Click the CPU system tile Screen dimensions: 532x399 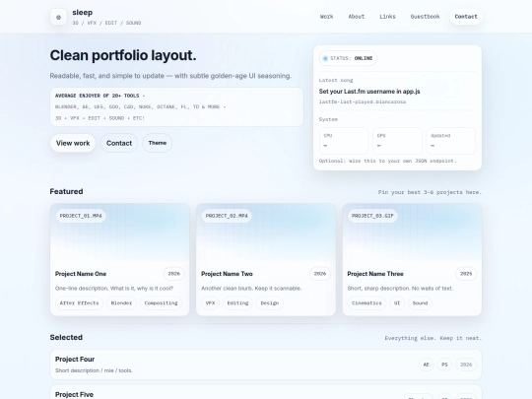point(344,141)
